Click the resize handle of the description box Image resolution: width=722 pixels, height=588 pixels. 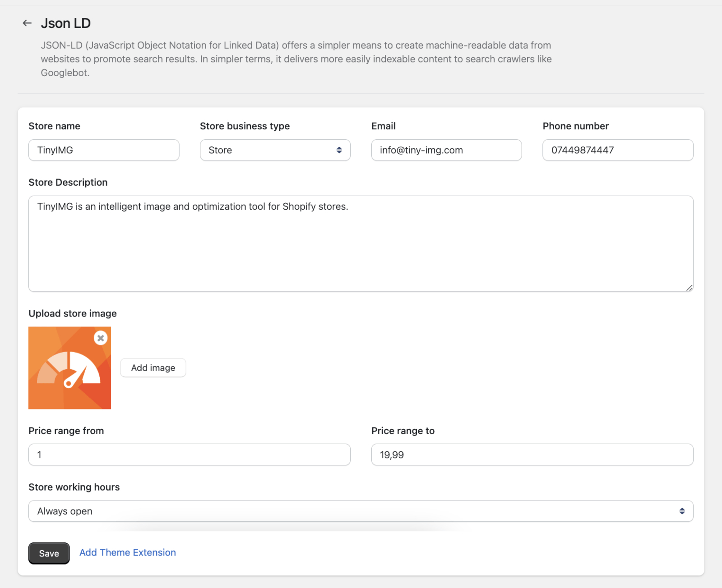coord(689,288)
